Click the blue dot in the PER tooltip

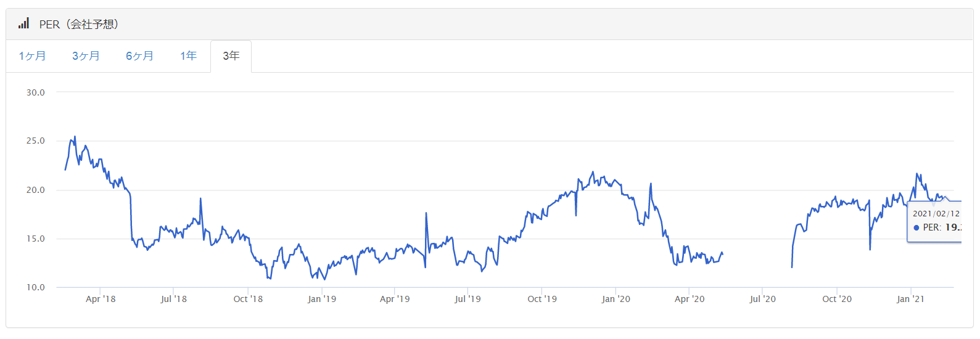pyautogui.click(x=916, y=227)
